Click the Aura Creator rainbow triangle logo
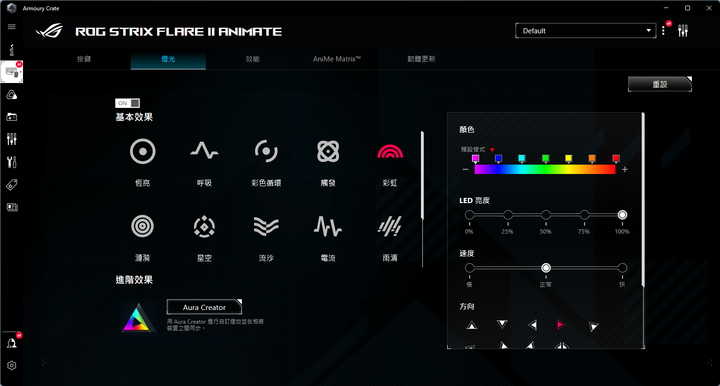 point(138,317)
